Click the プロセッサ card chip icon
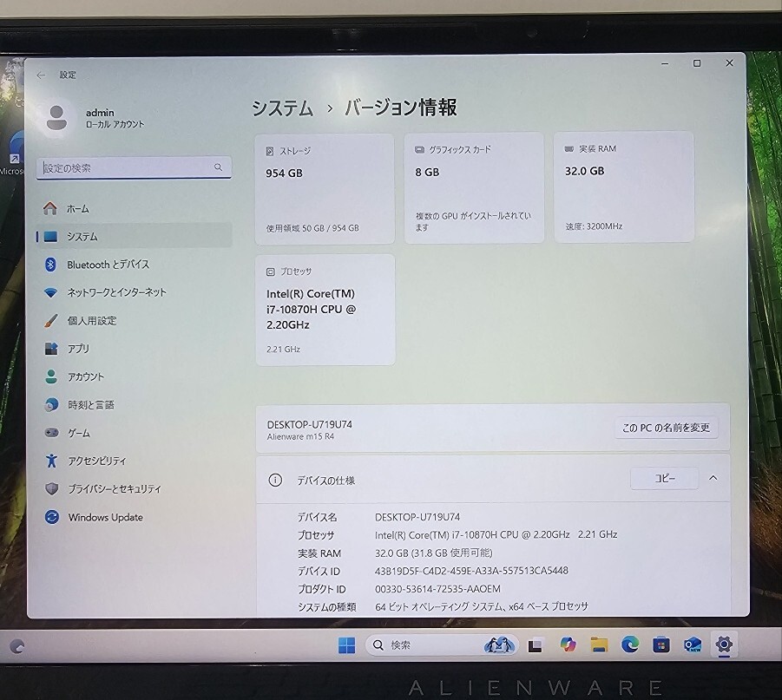 (270, 271)
